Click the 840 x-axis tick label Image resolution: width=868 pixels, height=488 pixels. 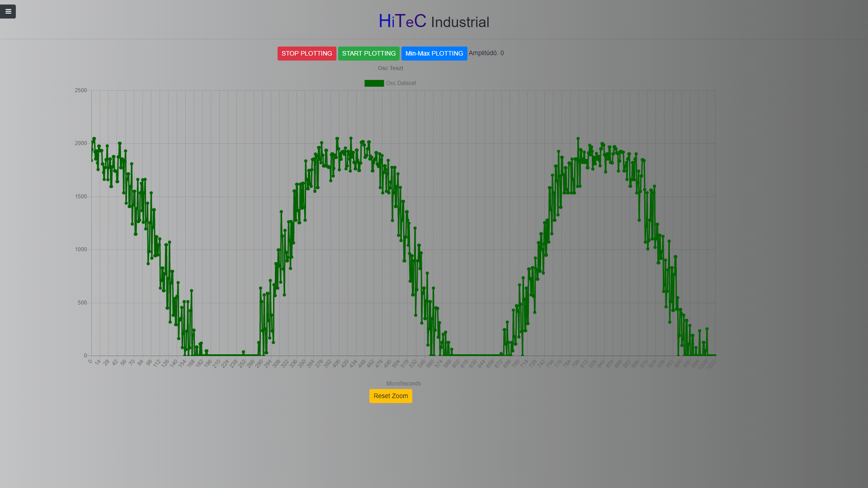[600, 364]
